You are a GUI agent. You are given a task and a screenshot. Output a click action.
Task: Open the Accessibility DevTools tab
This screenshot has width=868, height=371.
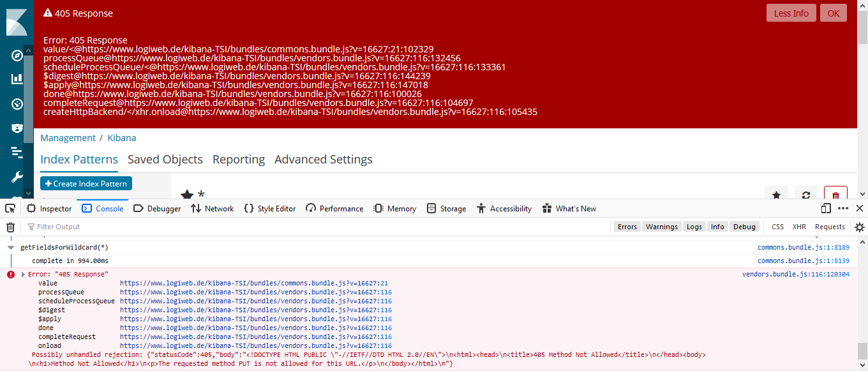pos(504,208)
